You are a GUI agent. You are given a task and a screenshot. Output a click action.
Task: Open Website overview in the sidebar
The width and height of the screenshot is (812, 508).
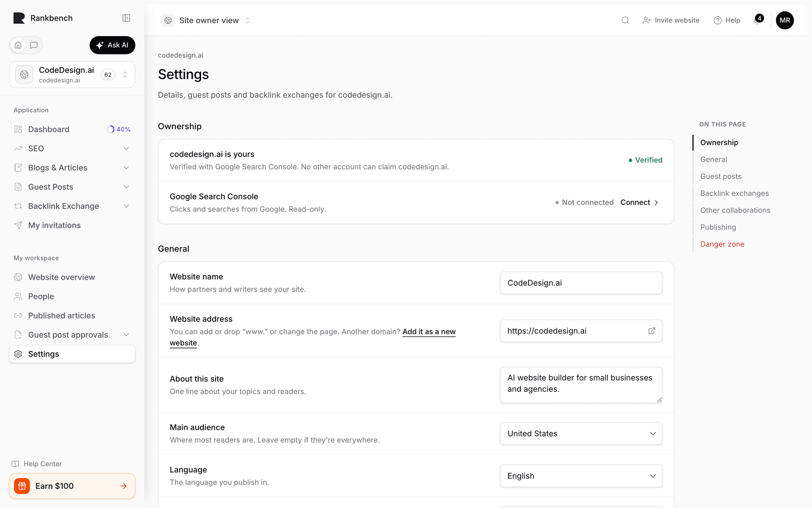tap(72, 277)
